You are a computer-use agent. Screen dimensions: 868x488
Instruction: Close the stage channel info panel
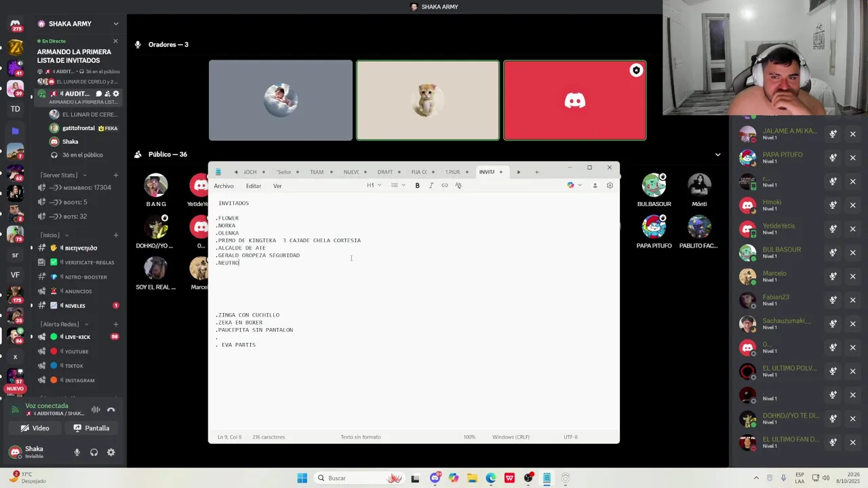(x=115, y=41)
